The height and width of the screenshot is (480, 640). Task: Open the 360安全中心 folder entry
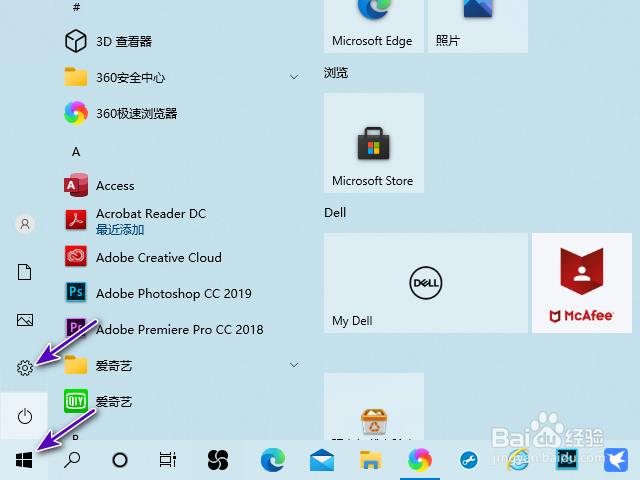pos(181,77)
